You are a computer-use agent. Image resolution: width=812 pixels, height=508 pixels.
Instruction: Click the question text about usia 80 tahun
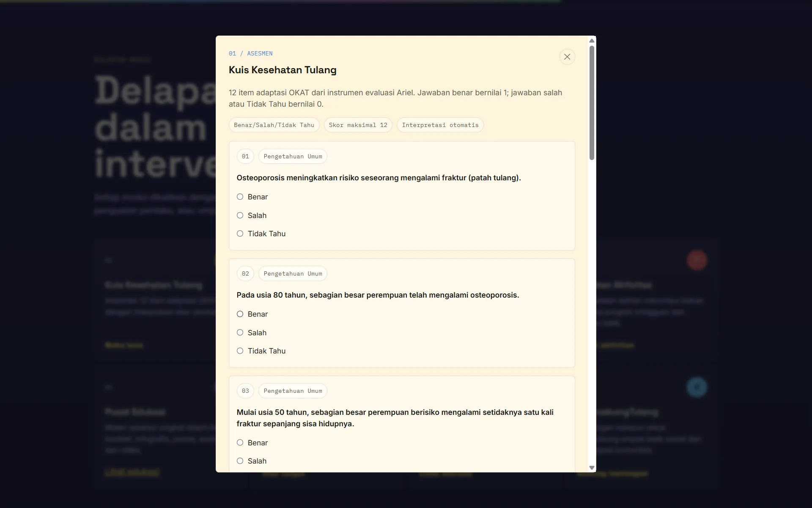(x=378, y=295)
